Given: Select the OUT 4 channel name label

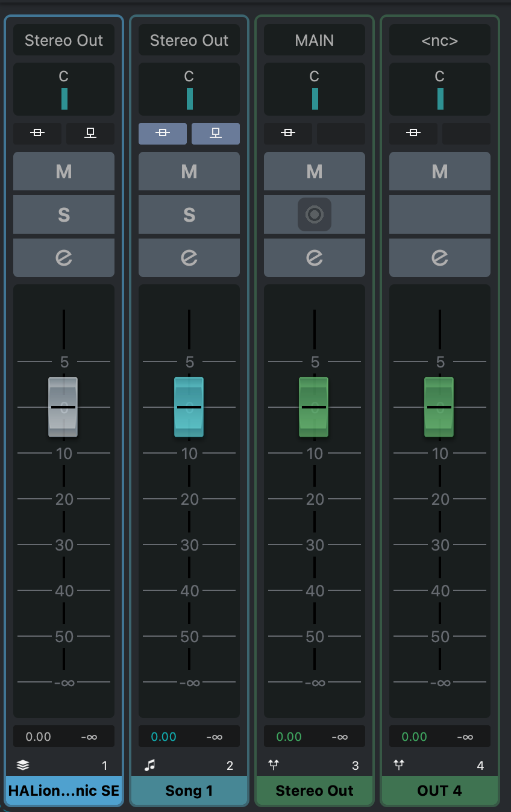Looking at the screenshot, I should (x=440, y=791).
